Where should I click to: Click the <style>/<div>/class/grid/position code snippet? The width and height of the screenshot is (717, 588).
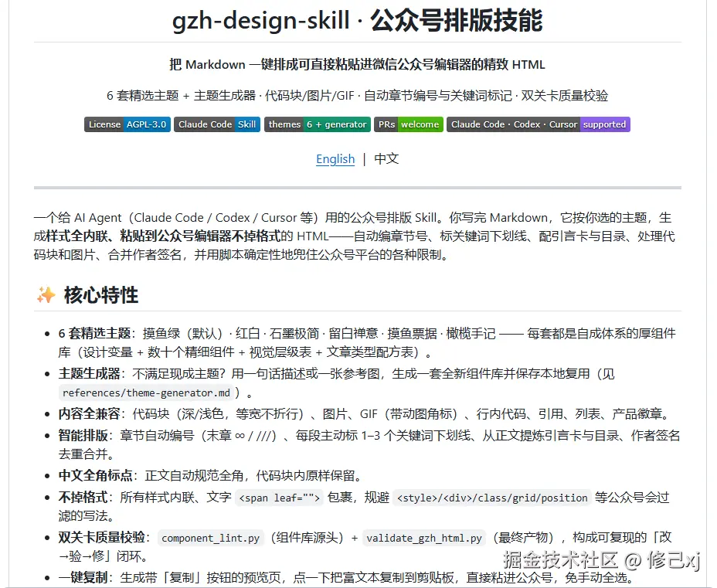click(x=492, y=498)
